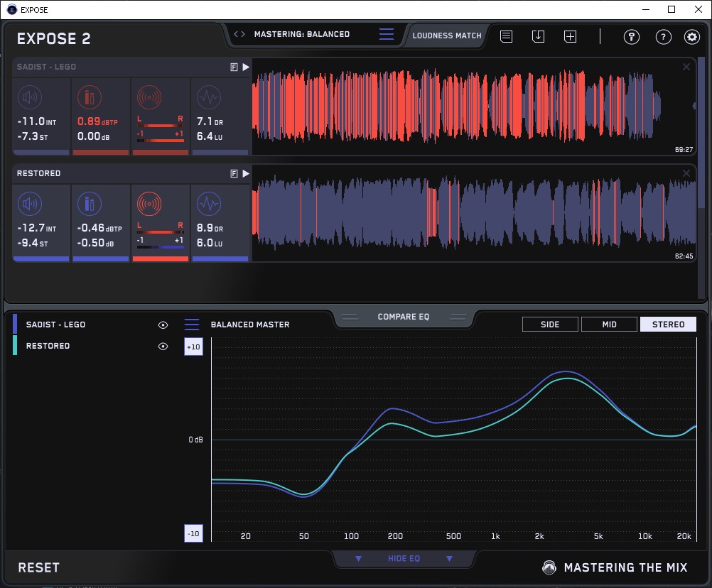Remove the SADIST - LEGO track with X
712x588 pixels.
[x=686, y=67]
